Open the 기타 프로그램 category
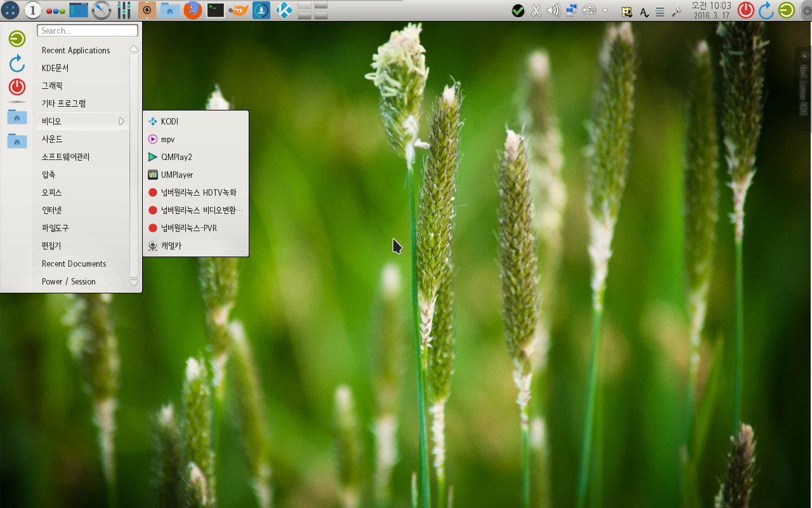The image size is (812, 508). coord(82,104)
